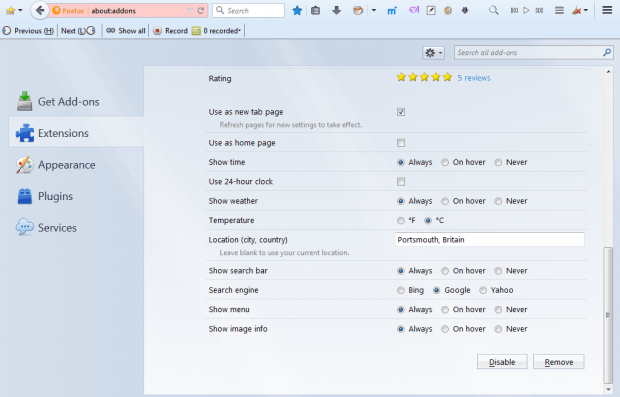Viewport: 620px width, 397px height.
Task: Click the blue m+ toolbar icon
Action: (391, 11)
